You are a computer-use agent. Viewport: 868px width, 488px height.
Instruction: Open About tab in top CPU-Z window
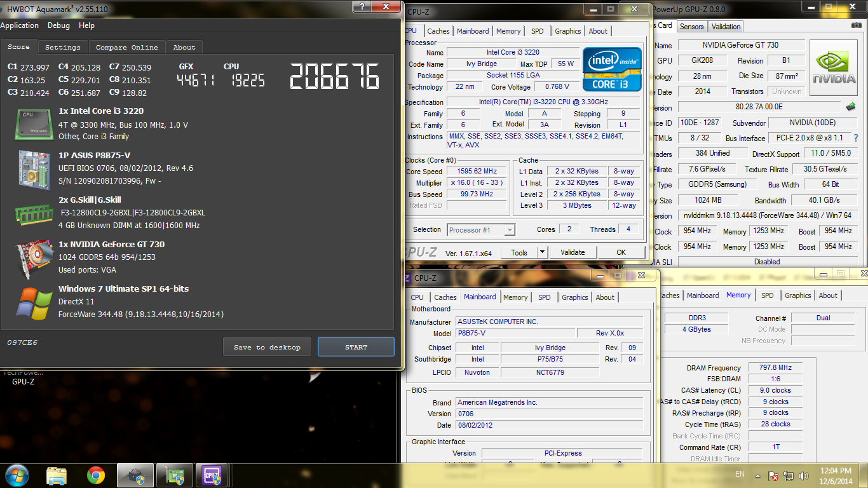tap(598, 31)
